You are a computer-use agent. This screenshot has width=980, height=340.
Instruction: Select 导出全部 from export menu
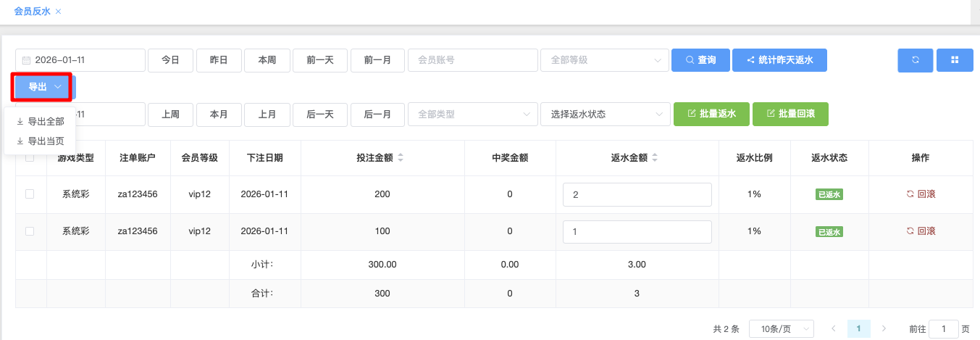[41, 122]
